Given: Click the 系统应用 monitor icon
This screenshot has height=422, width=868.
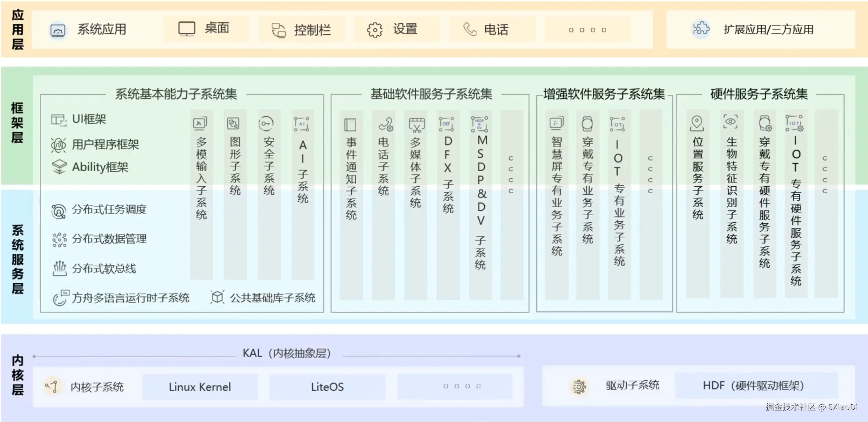Looking at the screenshot, I should coord(58,31).
